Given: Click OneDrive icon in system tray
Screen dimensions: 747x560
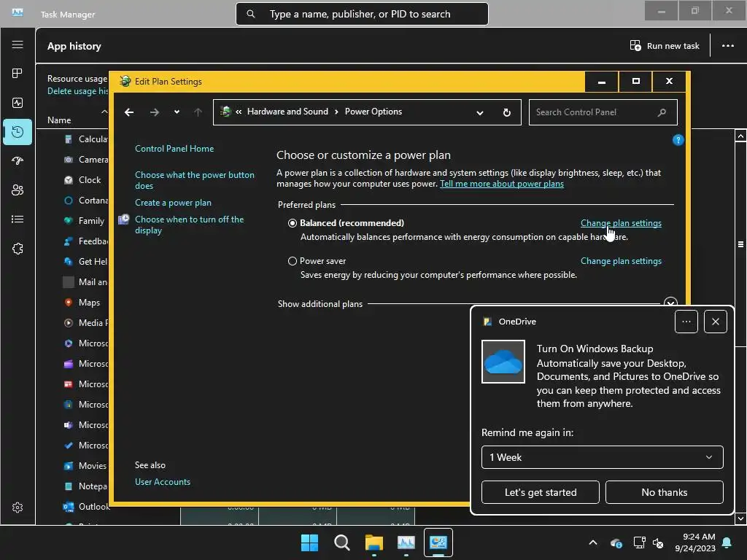Looking at the screenshot, I should pyautogui.click(x=616, y=542).
